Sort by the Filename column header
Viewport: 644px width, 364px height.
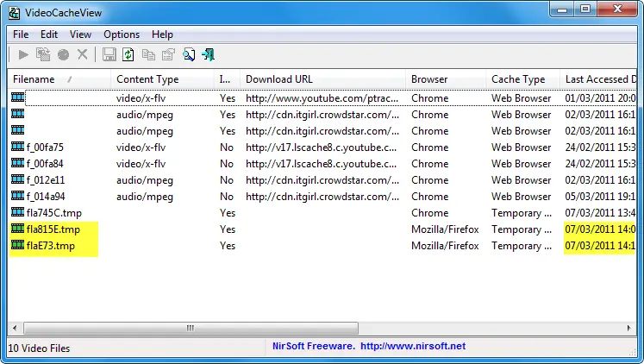(x=59, y=79)
